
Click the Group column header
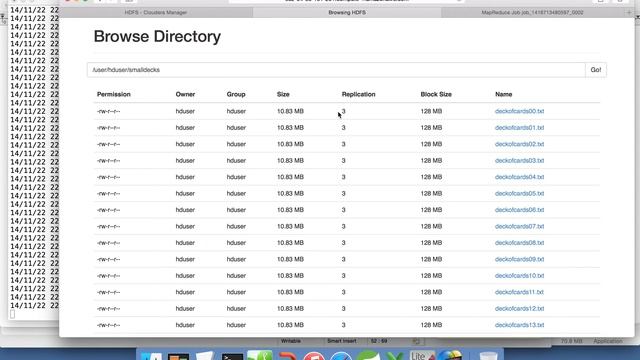[x=236, y=94]
